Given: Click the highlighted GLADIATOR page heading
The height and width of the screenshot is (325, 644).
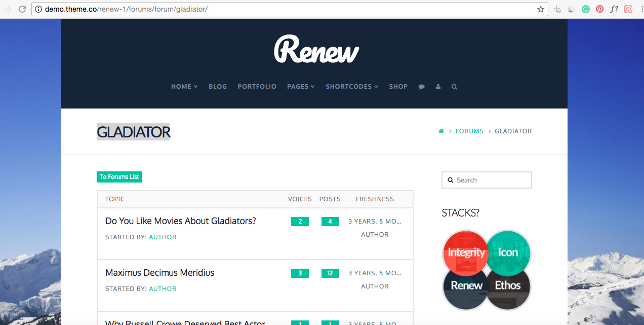Looking at the screenshot, I should [x=134, y=132].
